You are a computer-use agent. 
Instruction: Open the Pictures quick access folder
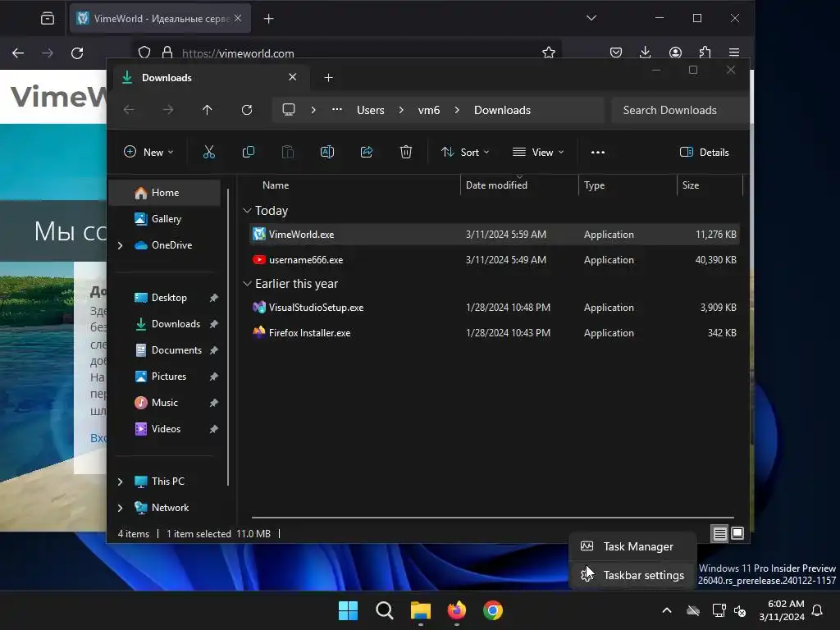coord(167,377)
